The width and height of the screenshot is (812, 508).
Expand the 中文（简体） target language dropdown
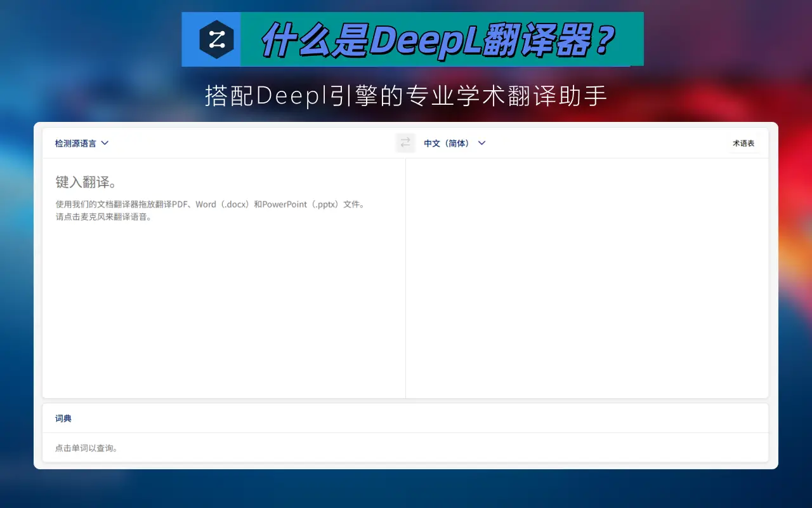click(x=447, y=144)
